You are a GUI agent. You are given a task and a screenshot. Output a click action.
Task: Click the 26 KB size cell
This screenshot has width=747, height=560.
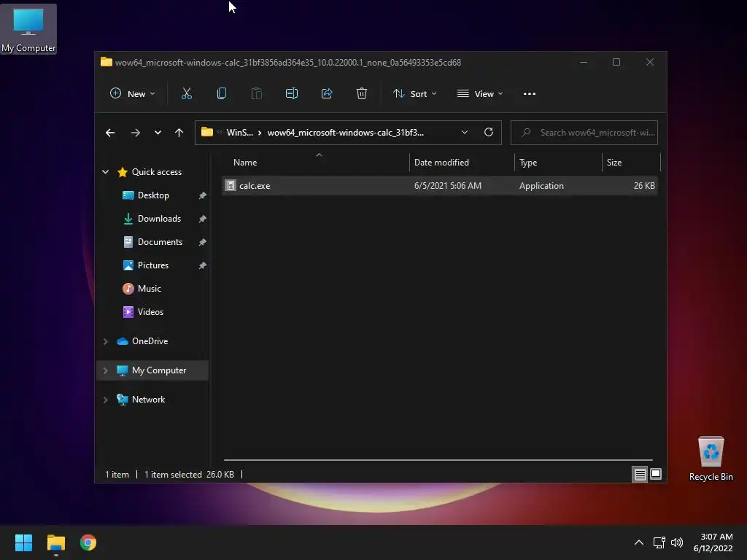644,186
